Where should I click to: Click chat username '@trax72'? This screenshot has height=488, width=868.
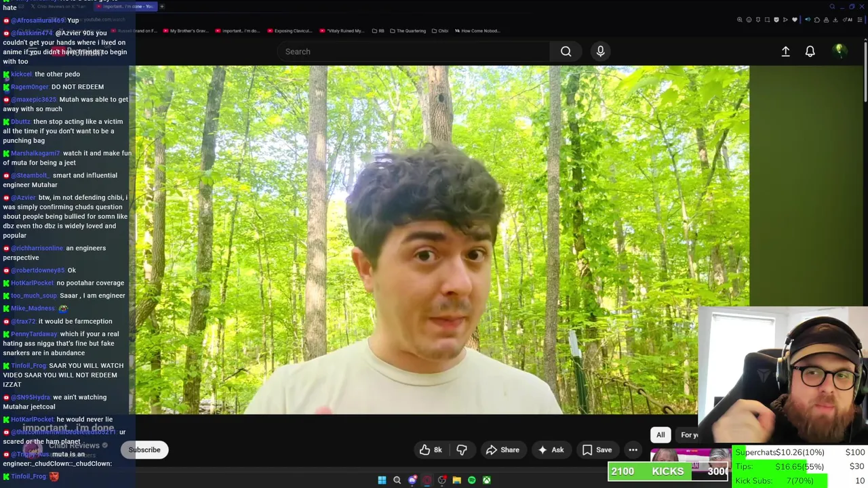(x=23, y=321)
